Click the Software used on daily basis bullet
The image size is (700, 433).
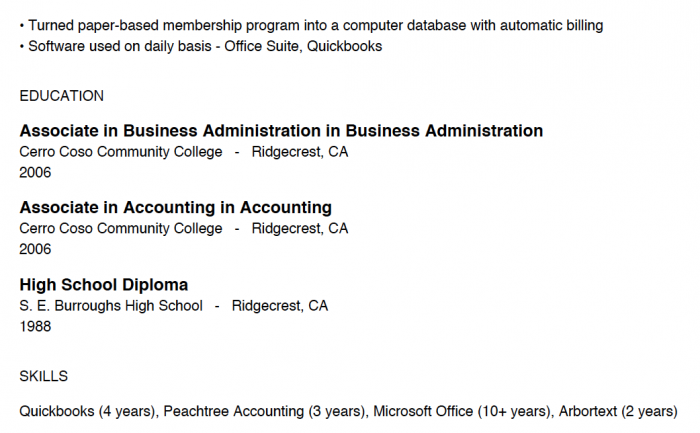click(201, 46)
